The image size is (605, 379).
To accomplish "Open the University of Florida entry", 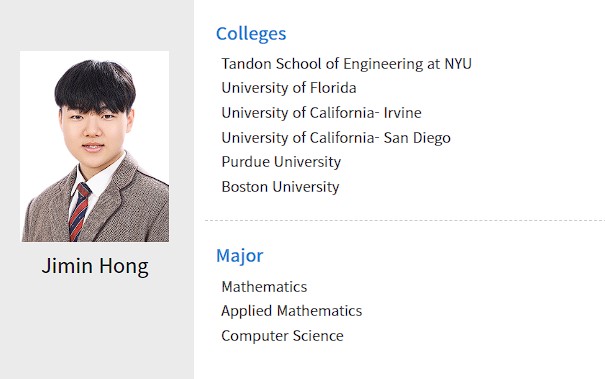I will click(x=289, y=88).
